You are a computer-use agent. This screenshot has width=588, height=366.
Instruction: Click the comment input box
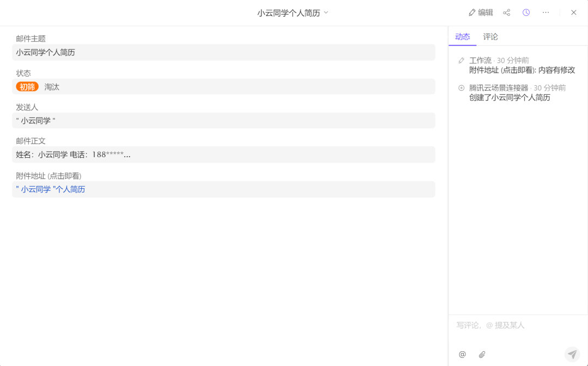[518, 325]
